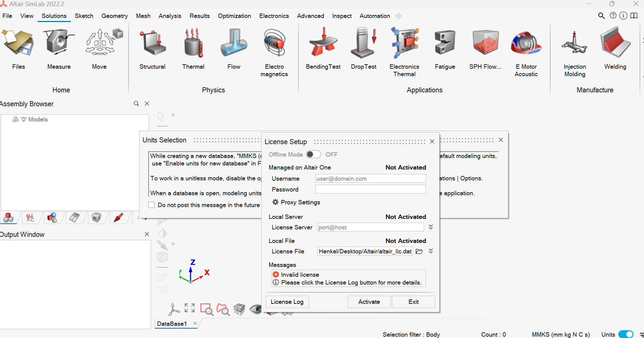Open the documentation book icon
This screenshot has width=644, height=338.
[x=634, y=16]
